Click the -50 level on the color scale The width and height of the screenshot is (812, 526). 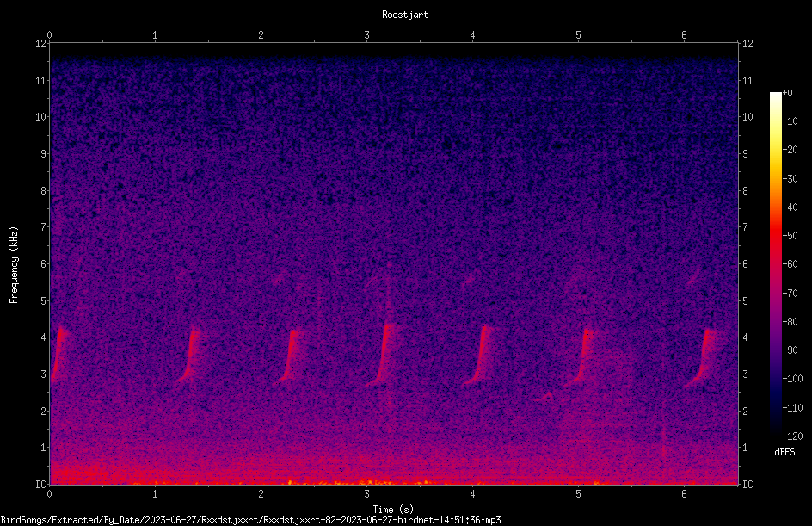tap(790, 235)
